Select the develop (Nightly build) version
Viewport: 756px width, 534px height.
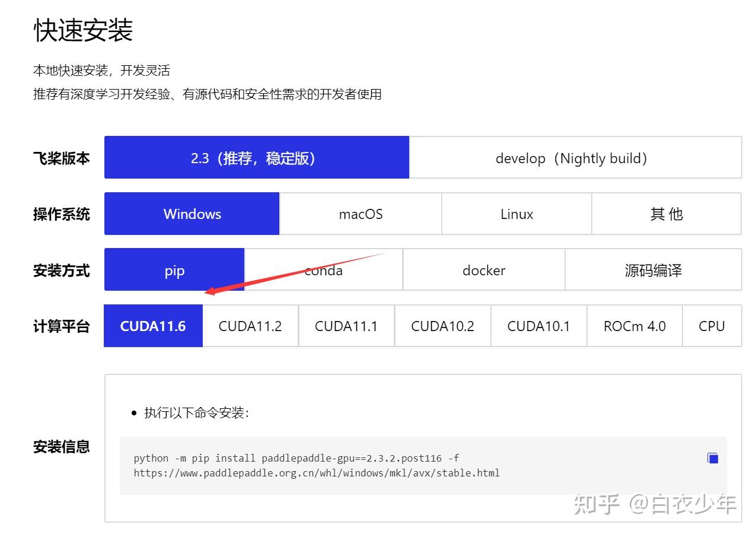point(571,158)
